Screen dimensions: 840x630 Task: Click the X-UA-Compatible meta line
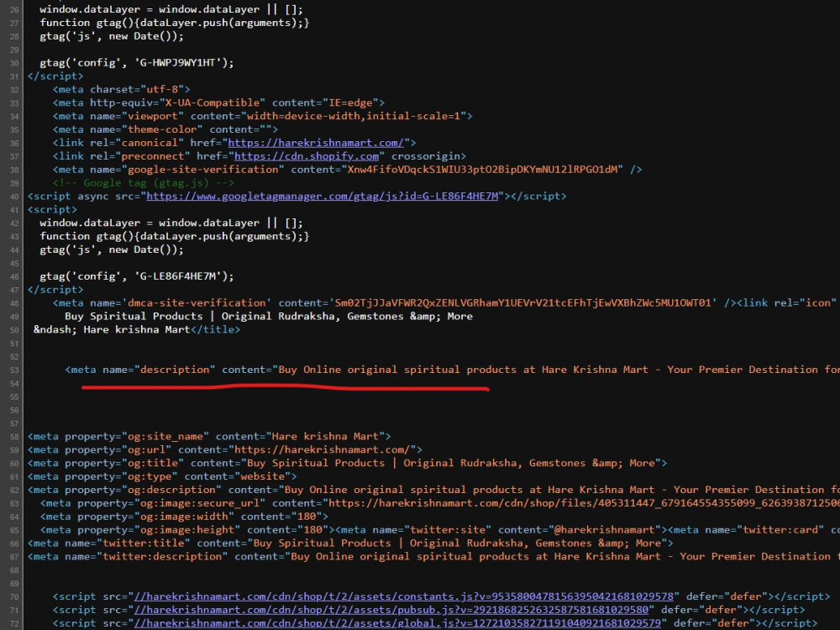pos(218,102)
